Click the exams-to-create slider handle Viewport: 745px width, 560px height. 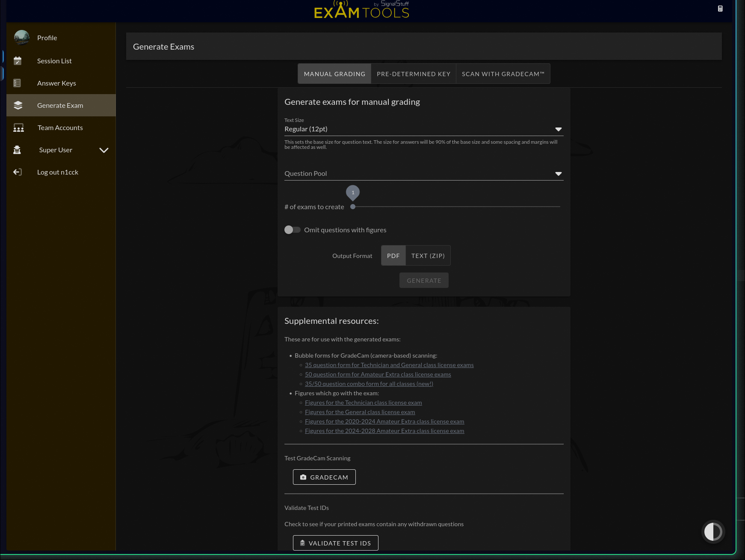pos(353,207)
